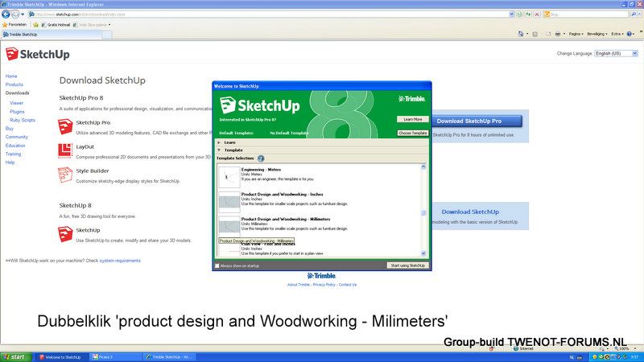The image size is (644, 362).
Task: Open Products in the sidebar
Action: point(14,84)
